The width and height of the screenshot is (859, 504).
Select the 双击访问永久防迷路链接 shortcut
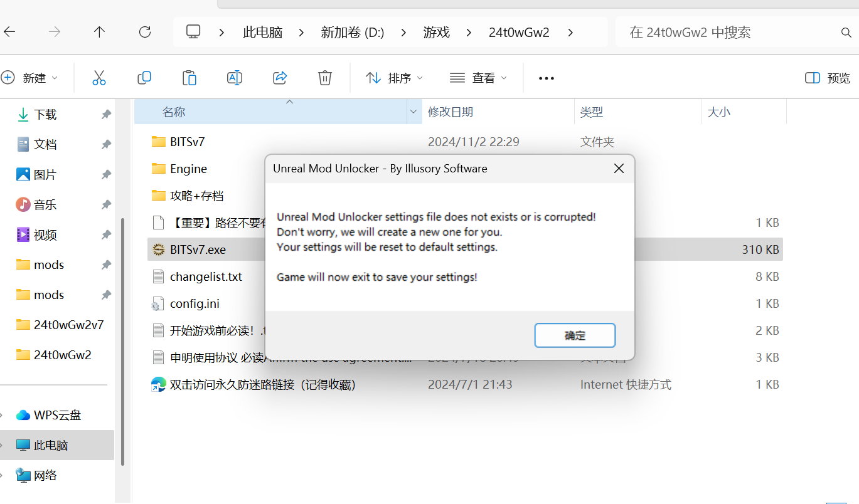263,384
